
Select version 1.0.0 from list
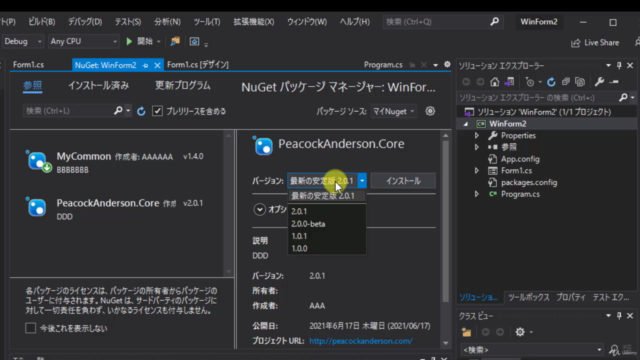(299, 248)
